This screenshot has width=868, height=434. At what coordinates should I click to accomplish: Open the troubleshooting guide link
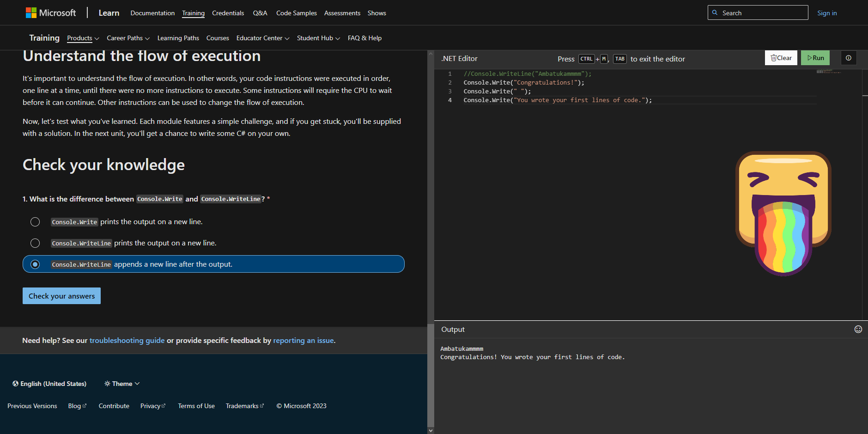127,341
